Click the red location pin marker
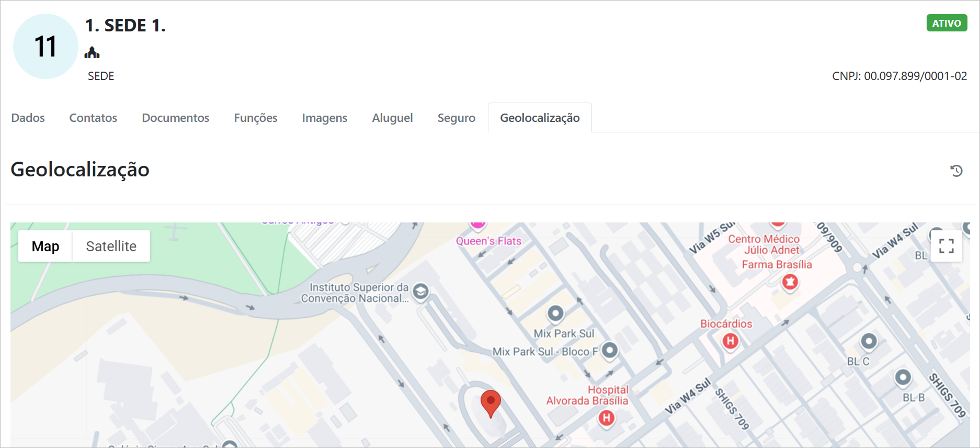This screenshot has height=448, width=980. pyautogui.click(x=491, y=402)
